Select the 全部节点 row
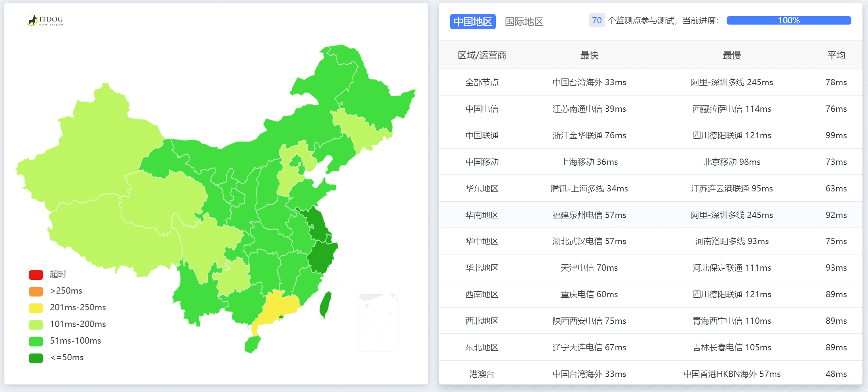The height and width of the screenshot is (392, 868). (x=482, y=82)
